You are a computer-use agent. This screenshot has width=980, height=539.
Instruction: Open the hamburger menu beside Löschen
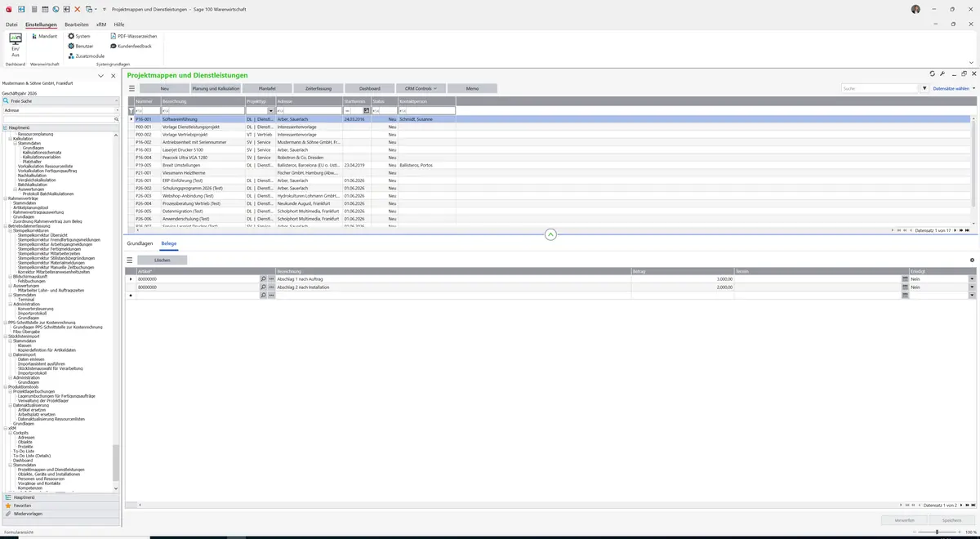tap(130, 260)
